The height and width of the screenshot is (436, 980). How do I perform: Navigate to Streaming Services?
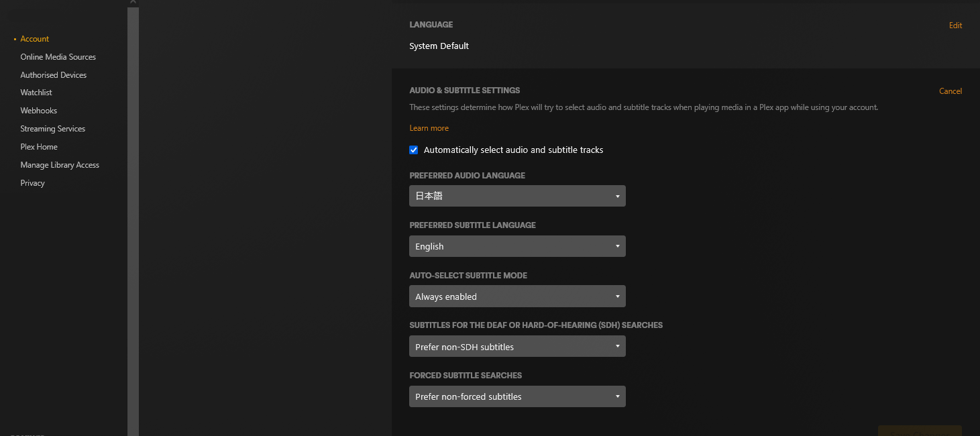(52, 129)
